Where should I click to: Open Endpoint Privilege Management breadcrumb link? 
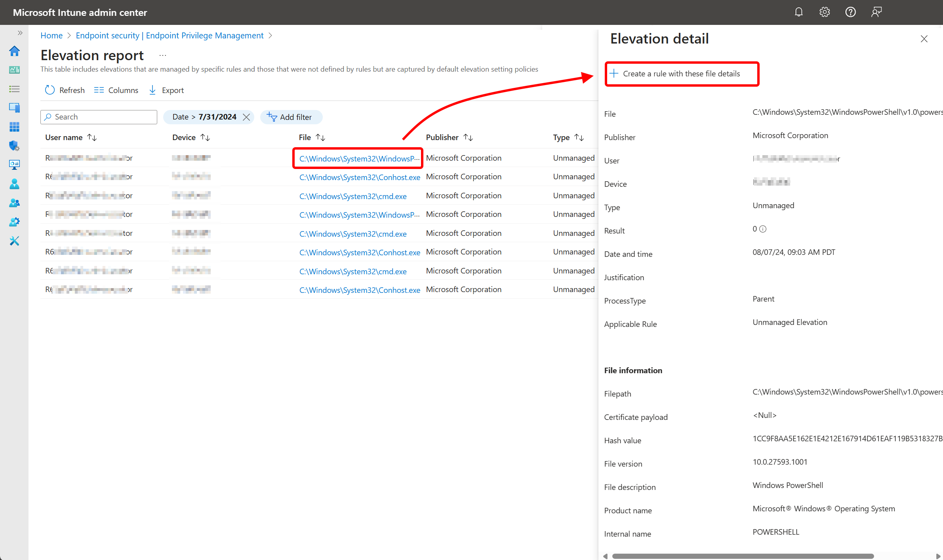tap(170, 36)
